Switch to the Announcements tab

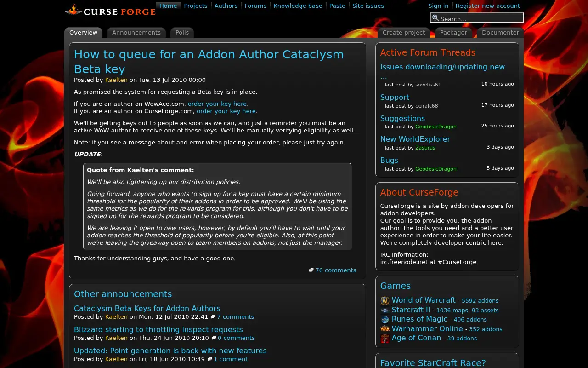(x=136, y=33)
